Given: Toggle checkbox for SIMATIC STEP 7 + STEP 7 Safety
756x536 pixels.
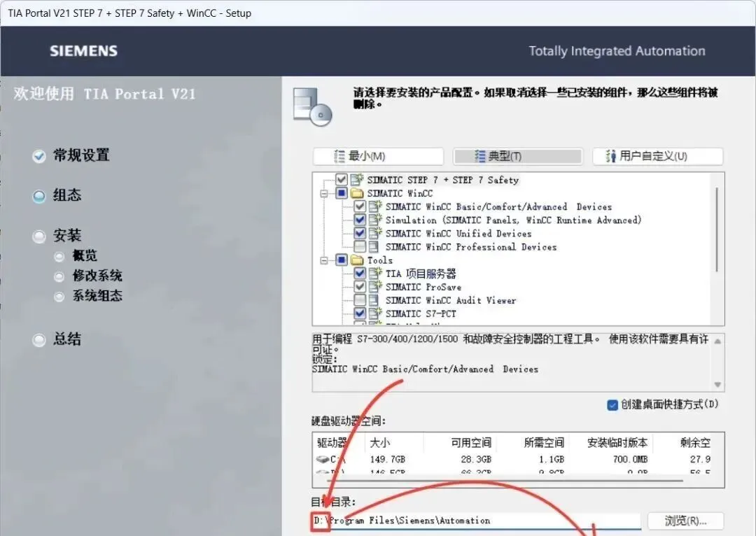Looking at the screenshot, I should 342,180.
